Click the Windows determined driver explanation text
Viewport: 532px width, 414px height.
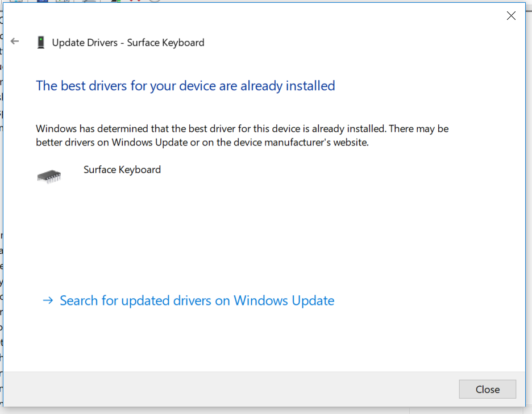coord(242,135)
